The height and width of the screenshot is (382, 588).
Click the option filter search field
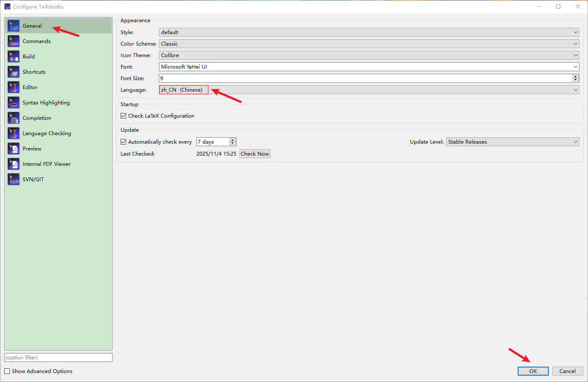tap(58, 358)
